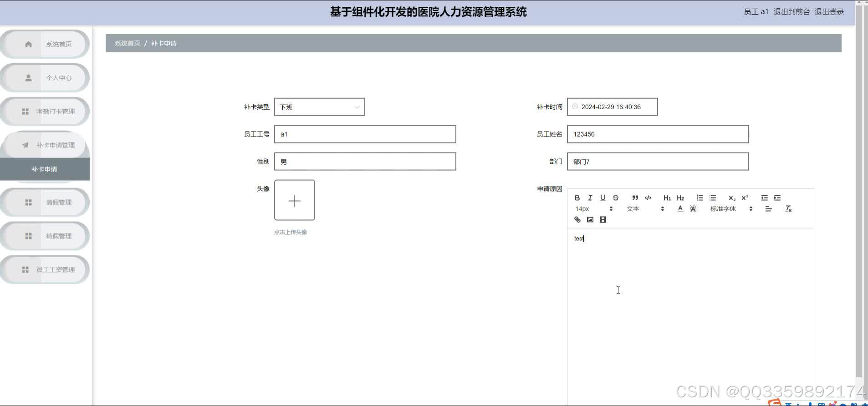Screen dimensions: 868x406
Task: Decrease indent in the editor
Action: coord(764,198)
